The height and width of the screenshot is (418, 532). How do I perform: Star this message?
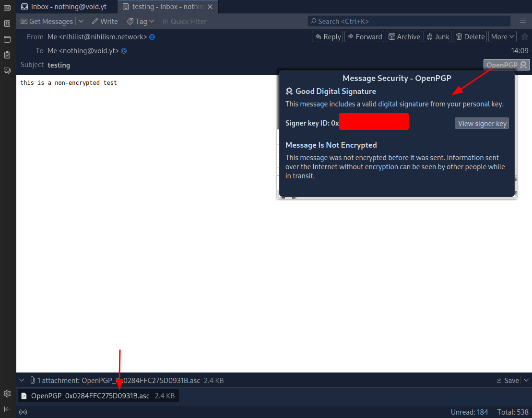click(524, 36)
